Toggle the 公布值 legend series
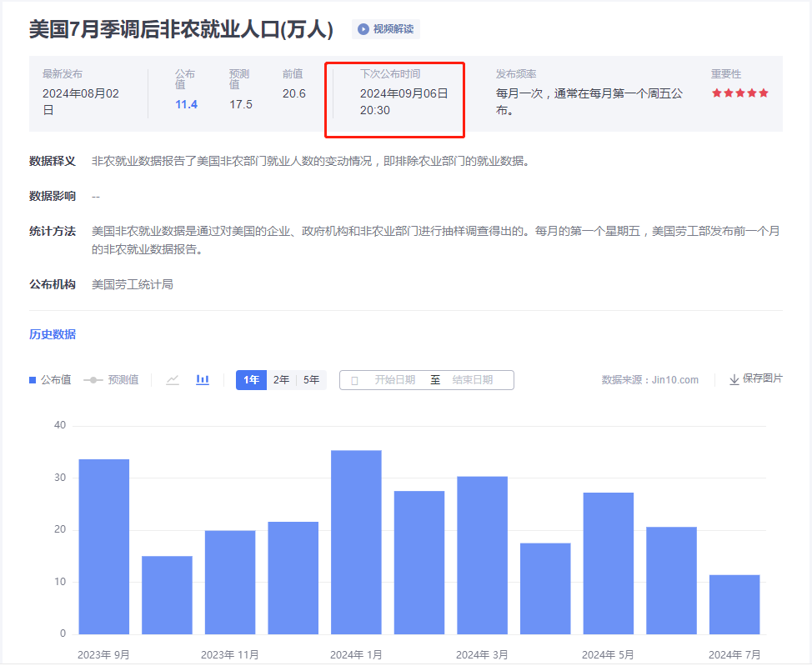This screenshot has height=666, width=812. 50,380
